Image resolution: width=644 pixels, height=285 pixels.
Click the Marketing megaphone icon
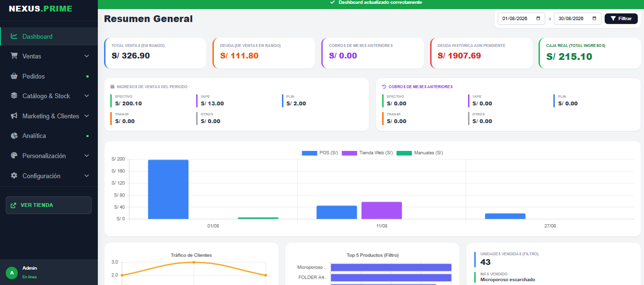pyautogui.click(x=14, y=116)
